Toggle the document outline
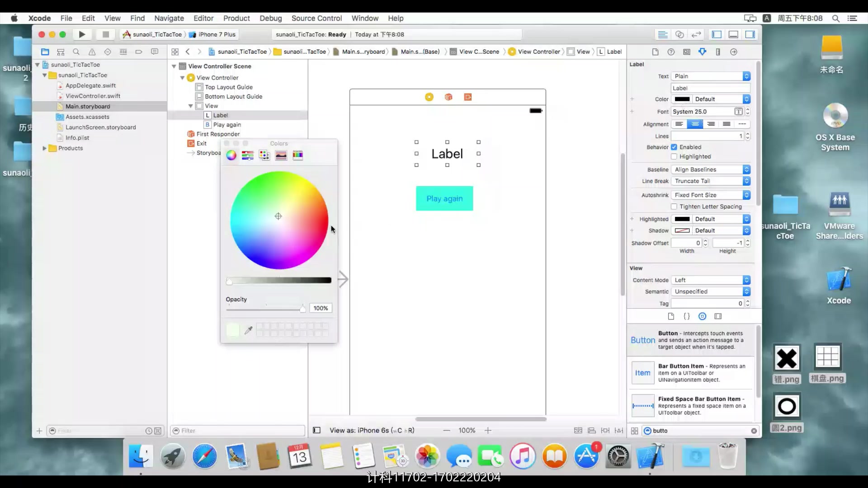 pyautogui.click(x=316, y=431)
